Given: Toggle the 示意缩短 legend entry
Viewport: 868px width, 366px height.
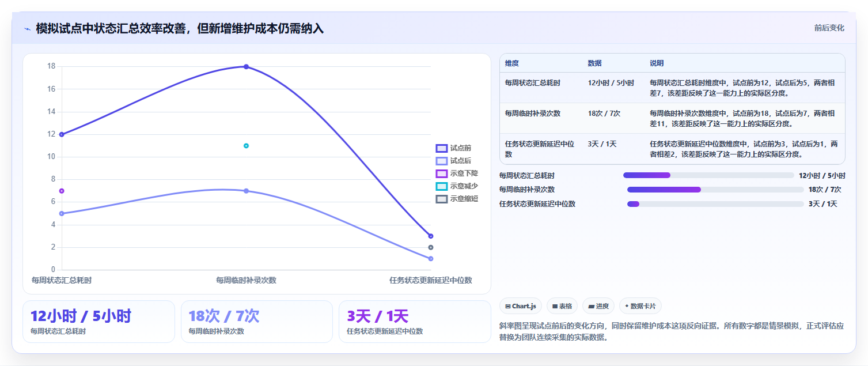Looking at the screenshot, I should tap(457, 199).
